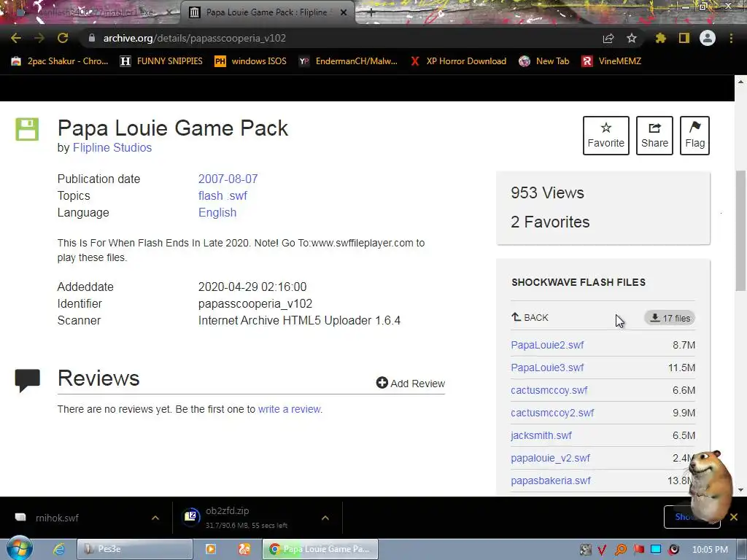The image size is (747, 560).
Task: Click the 10:05 PM system clock
Action: pos(710,550)
